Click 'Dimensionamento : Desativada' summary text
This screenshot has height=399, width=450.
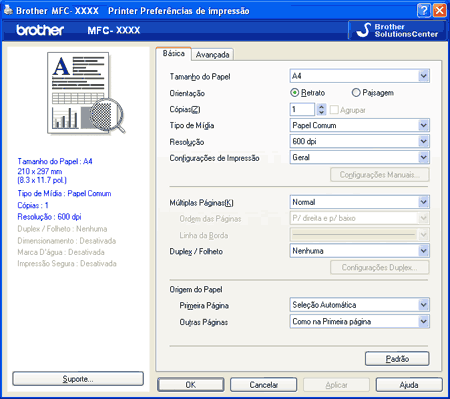(x=67, y=241)
